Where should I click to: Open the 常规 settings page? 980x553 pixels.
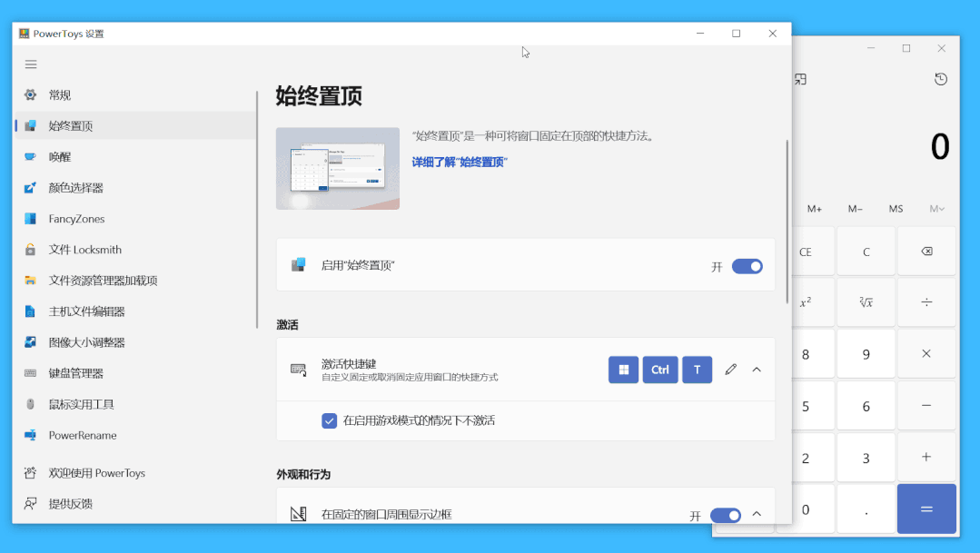[134, 95]
